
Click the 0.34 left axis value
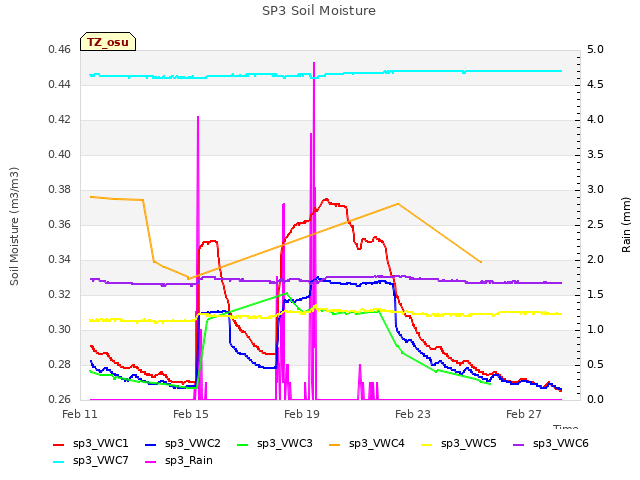[x=60, y=260]
